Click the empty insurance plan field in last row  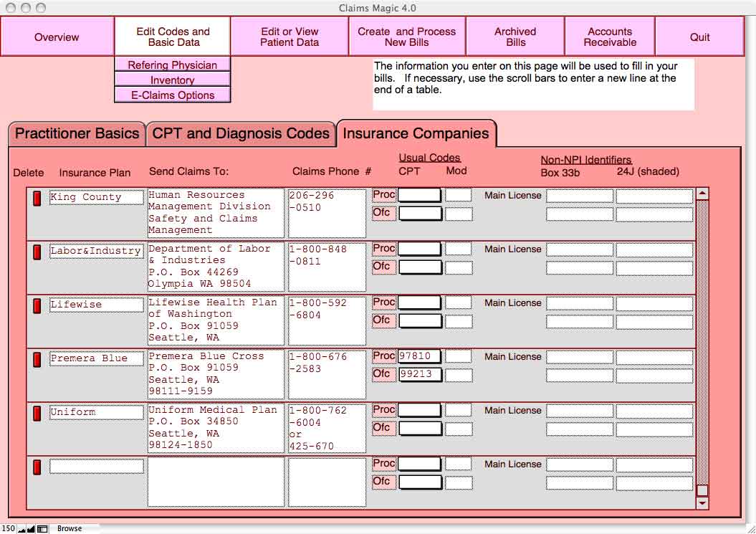[x=97, y=466]
